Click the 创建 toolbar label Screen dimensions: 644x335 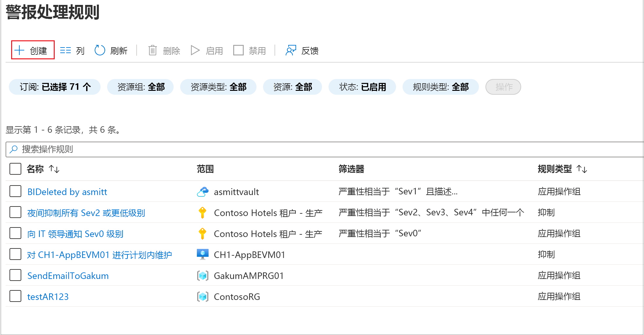pos(39,51)
